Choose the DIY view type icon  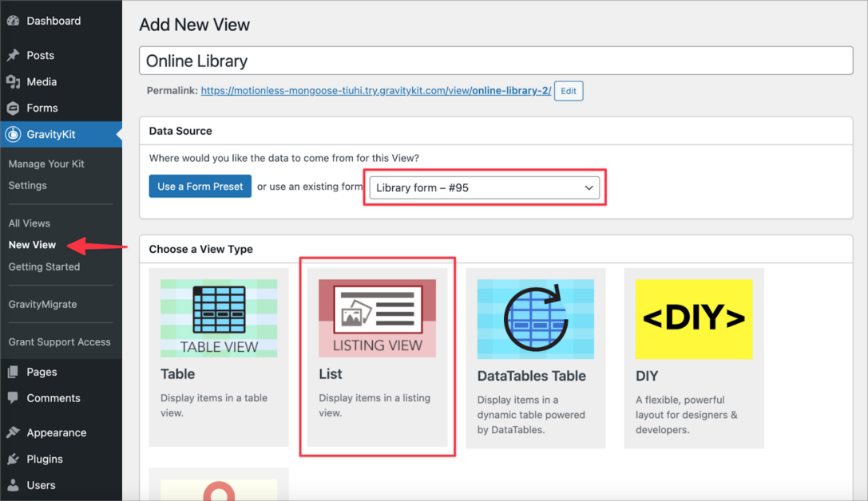[x=693, y=319]
